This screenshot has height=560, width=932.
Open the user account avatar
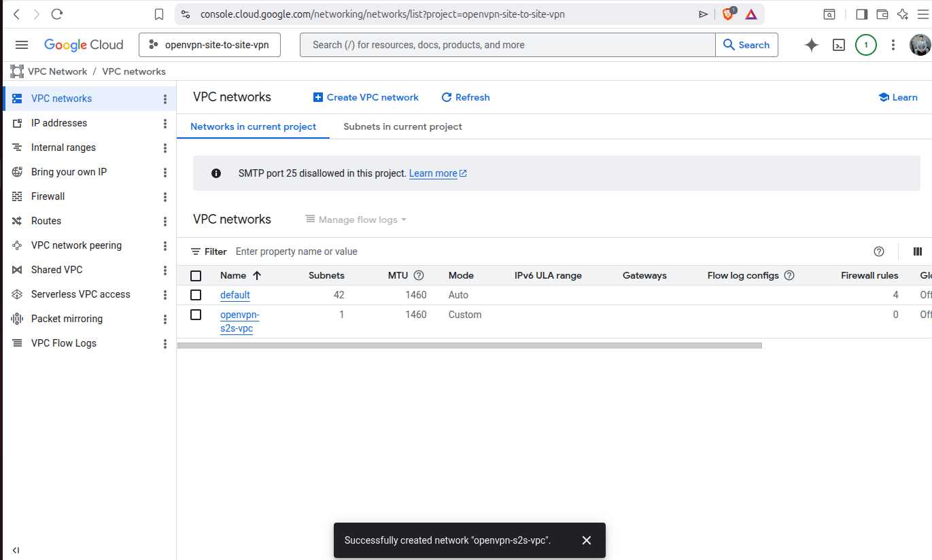coord(920,45)
